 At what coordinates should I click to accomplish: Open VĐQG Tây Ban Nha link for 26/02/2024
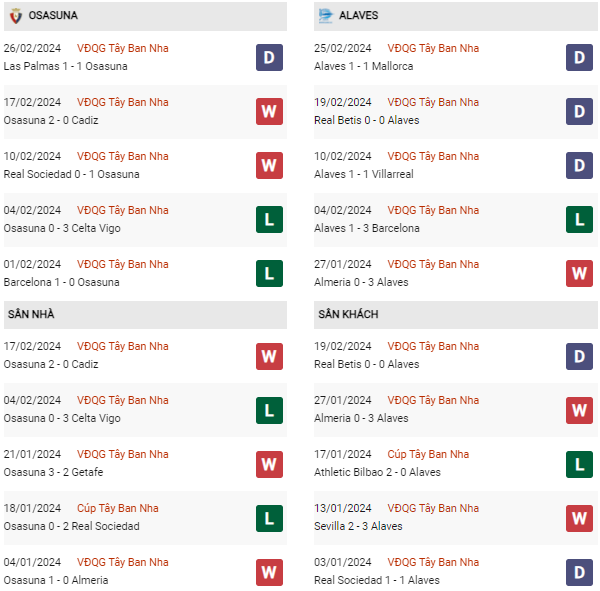point(122,48)
